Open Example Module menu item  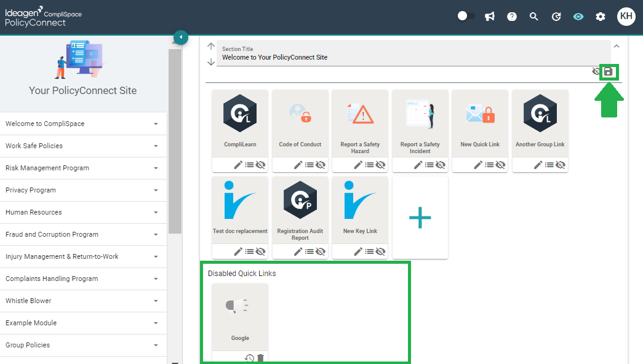[83, 323]
